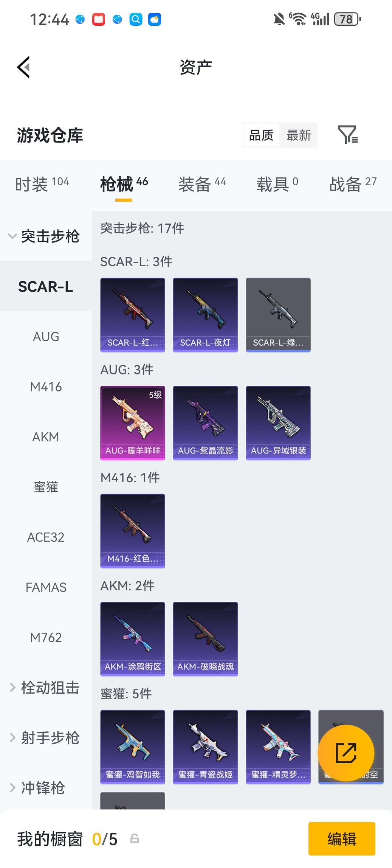
Task: Select M416 in the sidebar
Action: pyautogui.click(x=46, y=387)
